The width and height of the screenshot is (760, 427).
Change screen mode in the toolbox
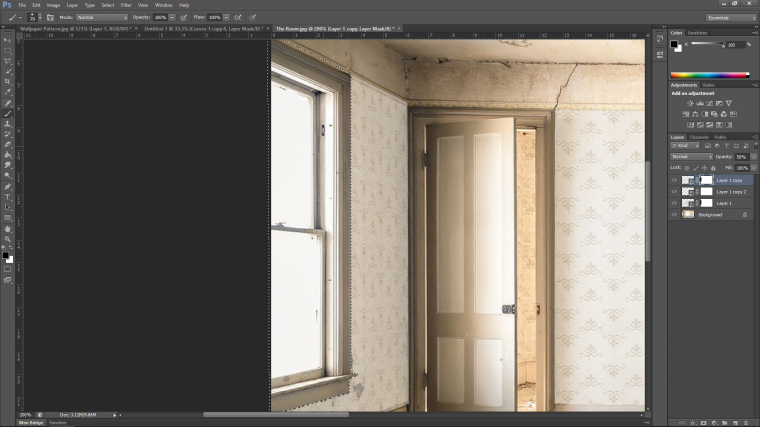pyautogui.click(x=7, y=280)
